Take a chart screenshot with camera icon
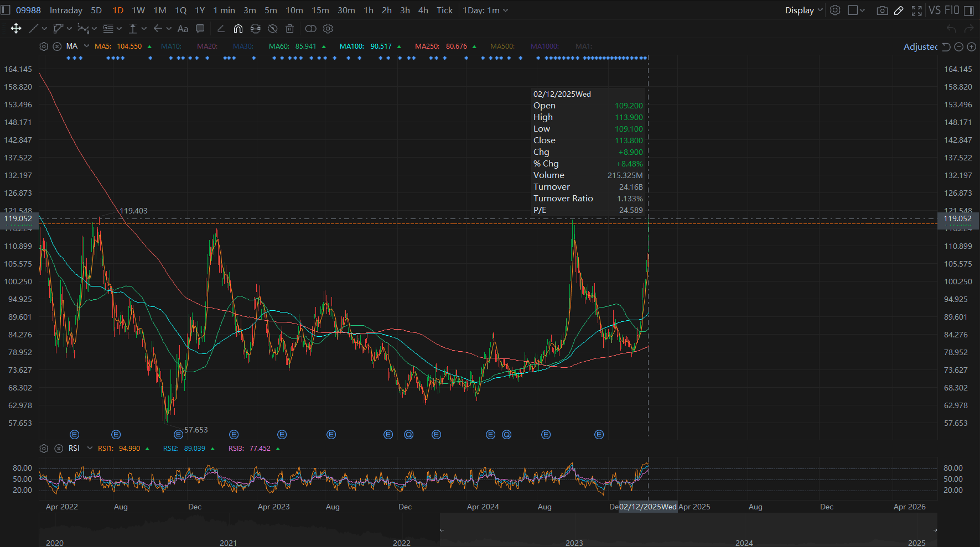Viewport: 980px width, 547px height. tap(883, 11)
